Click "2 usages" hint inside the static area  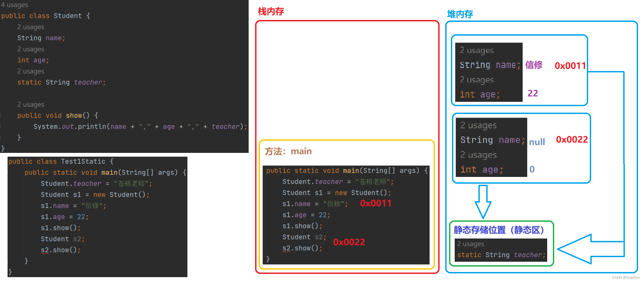point(471,244)
